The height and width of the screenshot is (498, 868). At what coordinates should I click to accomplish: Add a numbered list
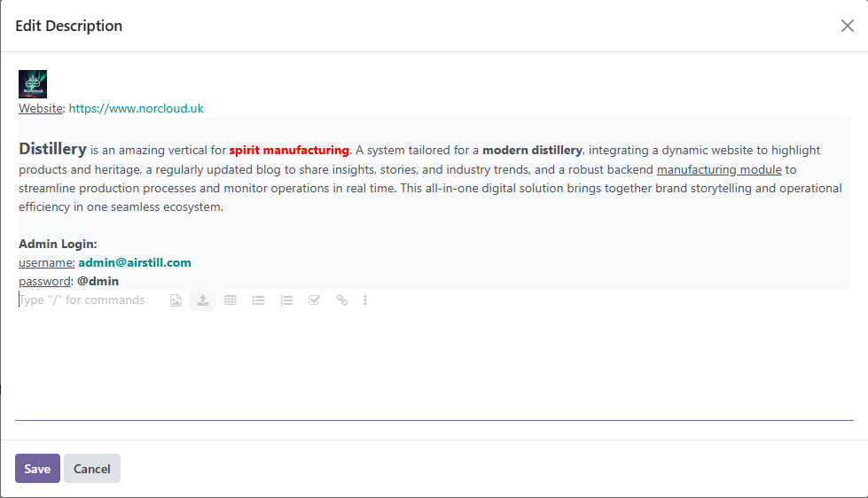(286, 300)
